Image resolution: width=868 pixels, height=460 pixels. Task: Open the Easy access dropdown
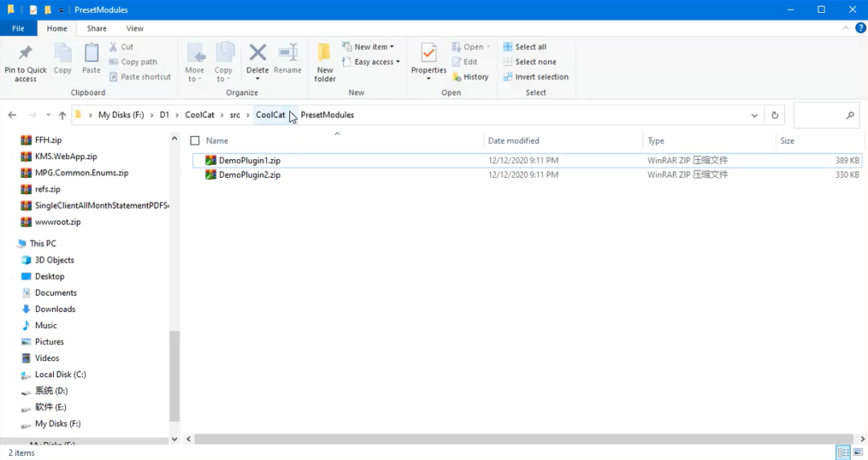click(371, 61)
